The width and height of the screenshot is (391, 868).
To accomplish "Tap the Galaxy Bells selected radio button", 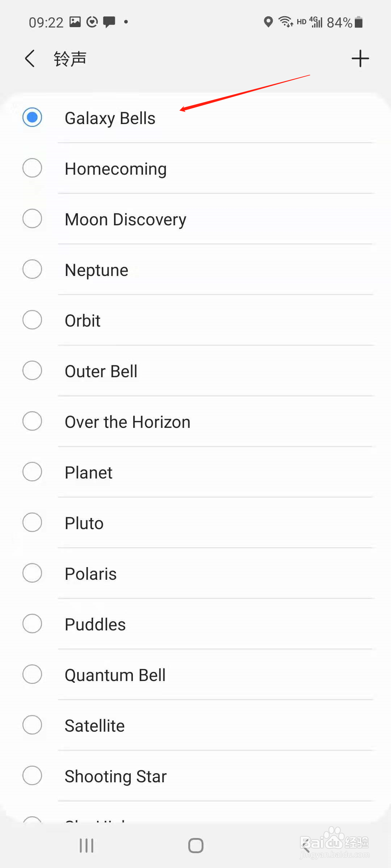I will click(32, 118).
